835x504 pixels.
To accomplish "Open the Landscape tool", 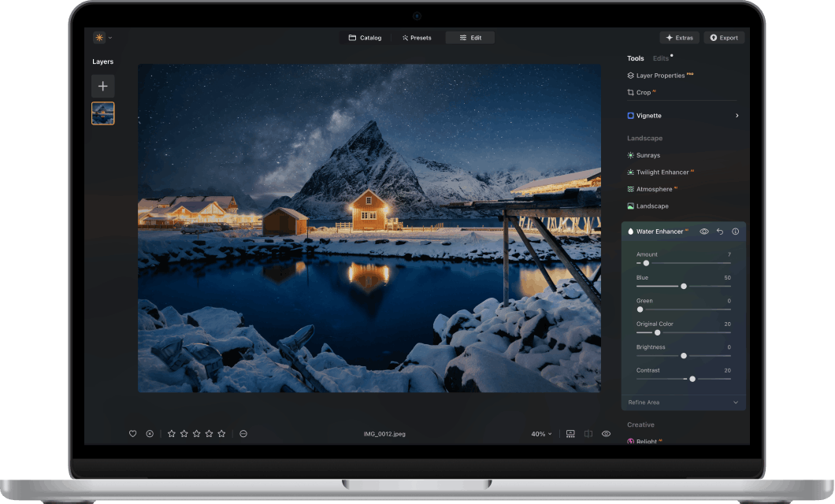I will point(651,206).
